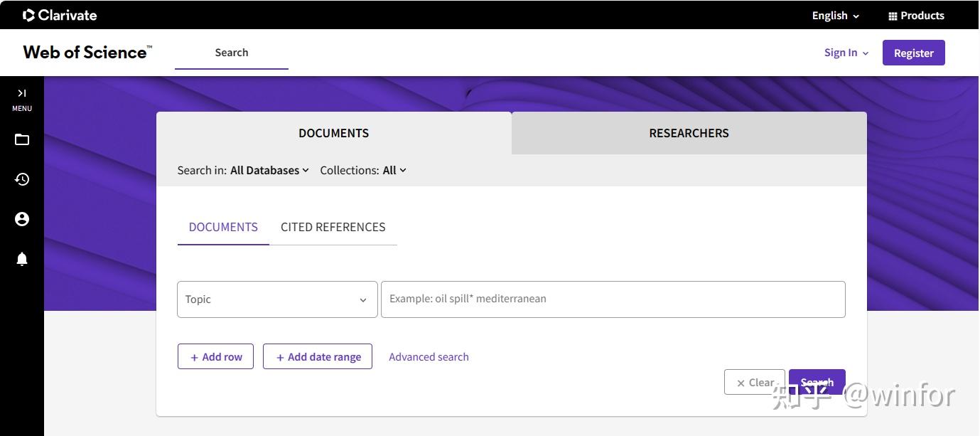Switch to the Researchers tab
Image resolution: width=980 pixels, height=436 pixels.
(x=689, y=133)
